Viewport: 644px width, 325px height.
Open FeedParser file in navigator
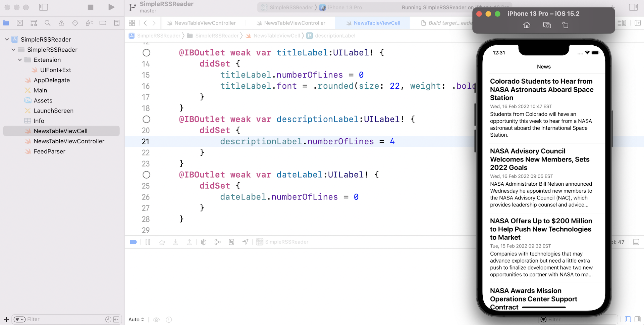49,151
